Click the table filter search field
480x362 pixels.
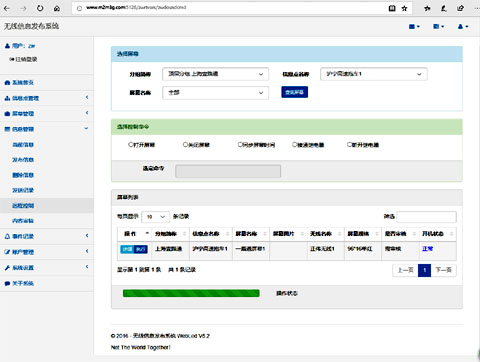pyautogui.click(x=427, y=217)
